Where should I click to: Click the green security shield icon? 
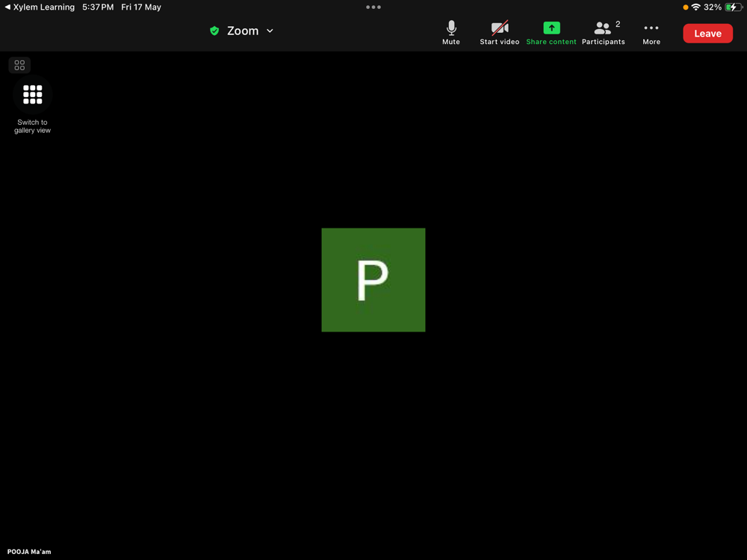pos(214,31)
